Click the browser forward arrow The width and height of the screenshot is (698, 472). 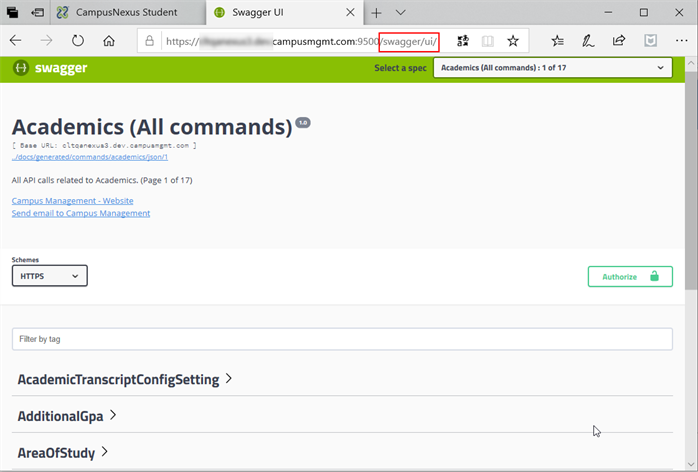46,41
